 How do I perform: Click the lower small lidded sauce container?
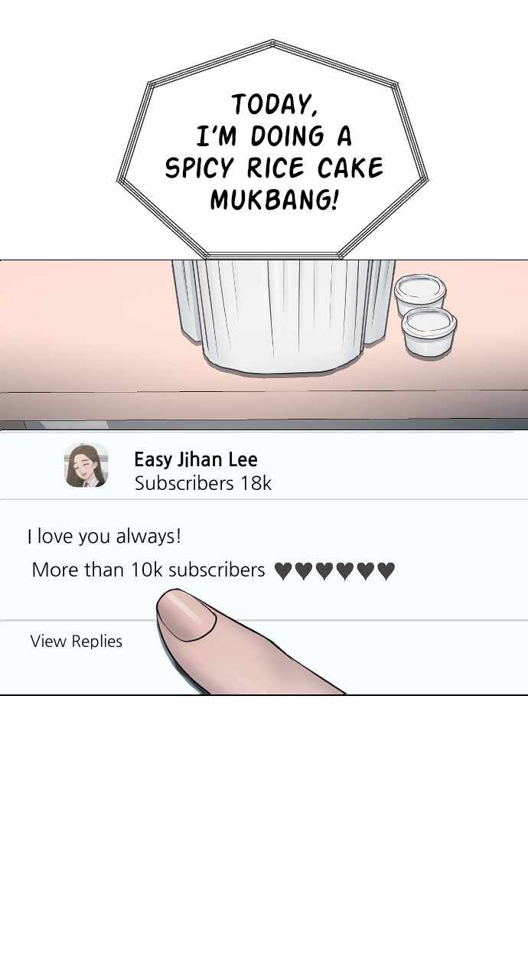coord(429,332)
